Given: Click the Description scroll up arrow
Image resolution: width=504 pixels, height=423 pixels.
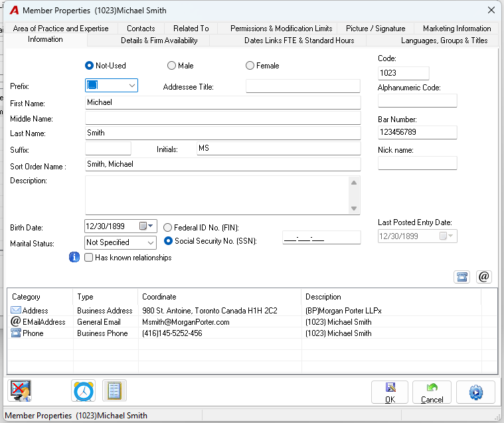Looking at the screenshot, I should pos(354,183).
